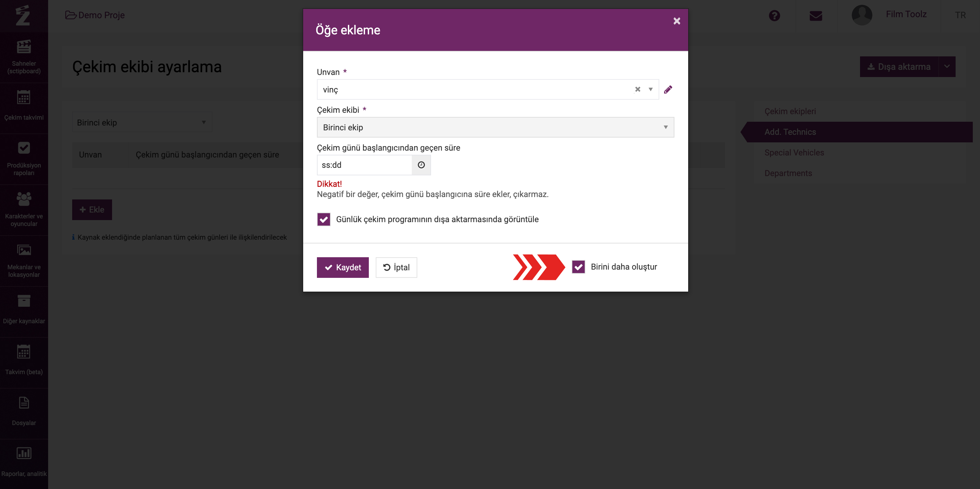
Task: Open the TR language selector
Action: [960, 15]
